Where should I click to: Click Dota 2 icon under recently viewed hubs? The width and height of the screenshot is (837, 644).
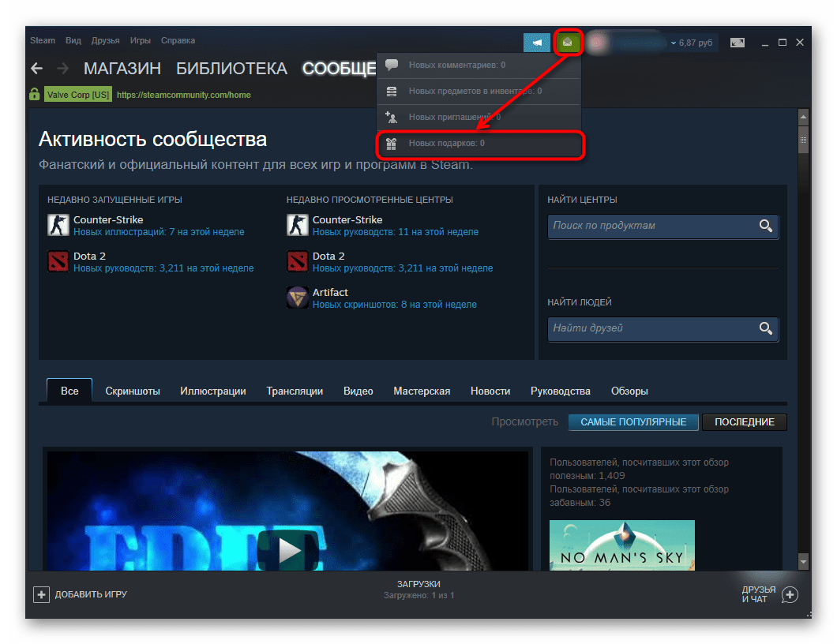pos(298,261)
